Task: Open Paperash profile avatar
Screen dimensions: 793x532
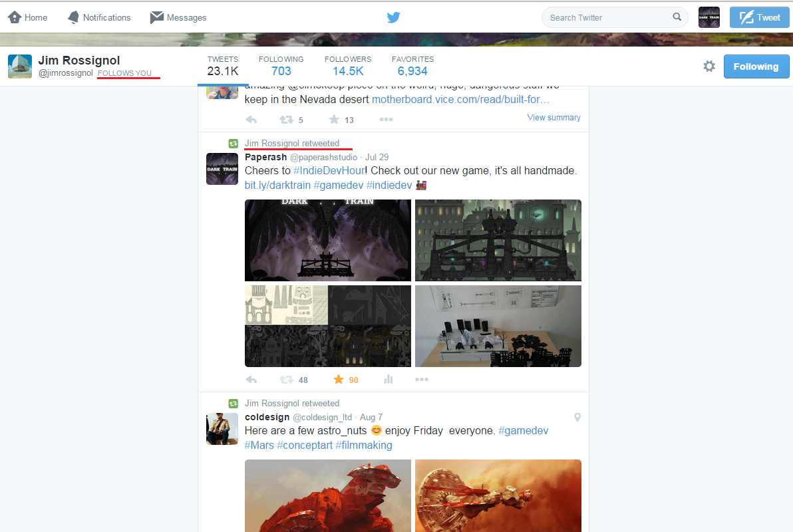Action: (222, 169)
